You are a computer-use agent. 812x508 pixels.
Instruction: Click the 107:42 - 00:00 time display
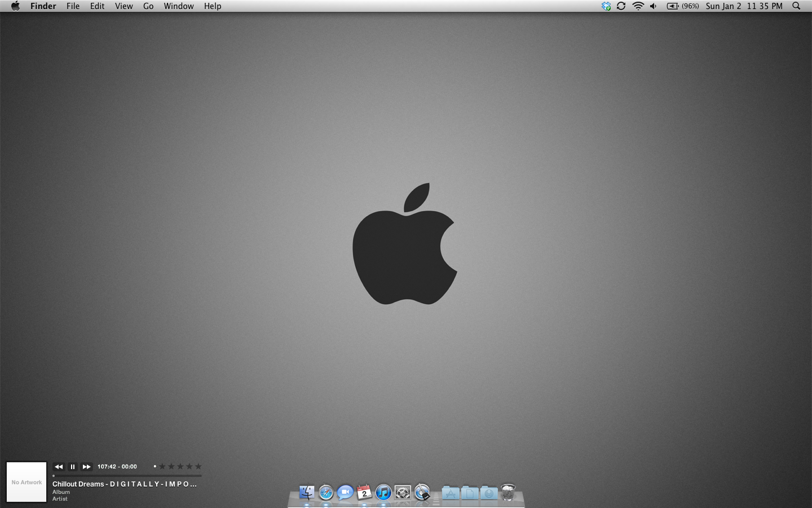117,467
